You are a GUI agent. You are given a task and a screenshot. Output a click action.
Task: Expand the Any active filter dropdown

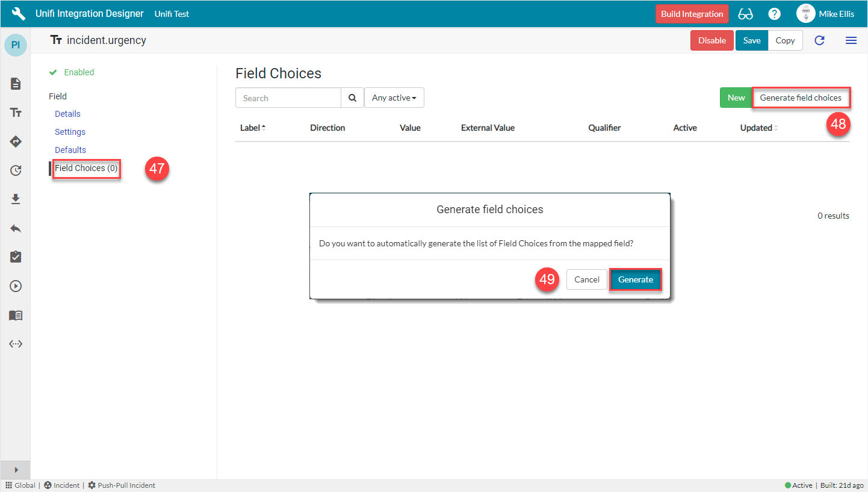pyautogui.click(x=394, y=98)
